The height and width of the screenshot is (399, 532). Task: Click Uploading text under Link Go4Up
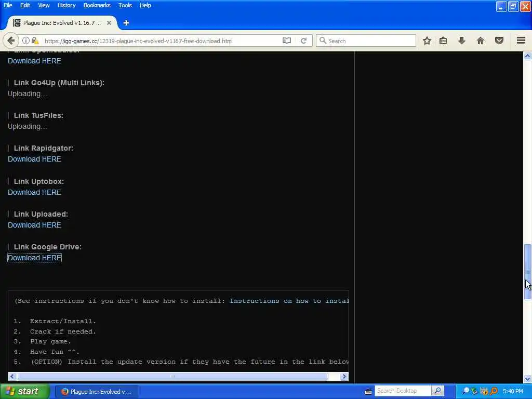pyautogui.click(x=28, y=94)
